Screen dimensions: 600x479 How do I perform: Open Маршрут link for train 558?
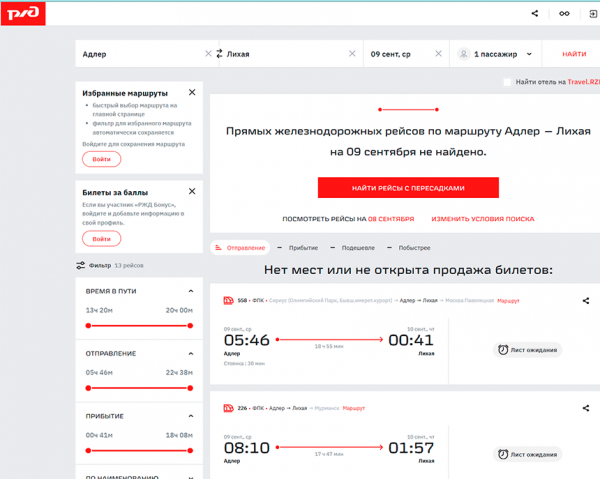point(508,301)
